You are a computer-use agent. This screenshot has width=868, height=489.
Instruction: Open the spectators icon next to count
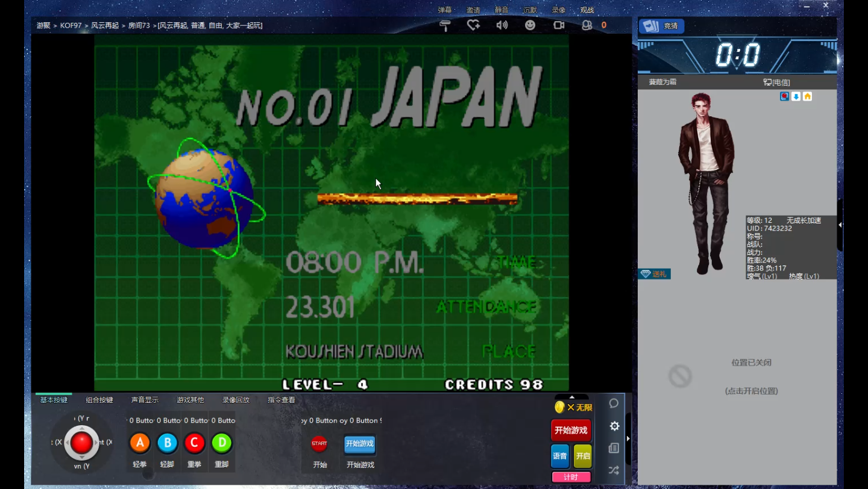(587, 25)
